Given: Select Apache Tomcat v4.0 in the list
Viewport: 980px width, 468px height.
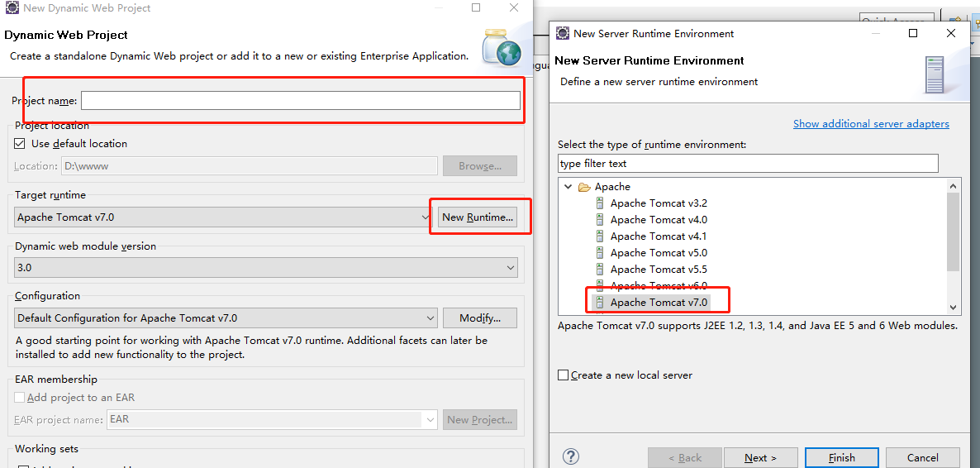Looking at the screenshot, I should [658, 220].
